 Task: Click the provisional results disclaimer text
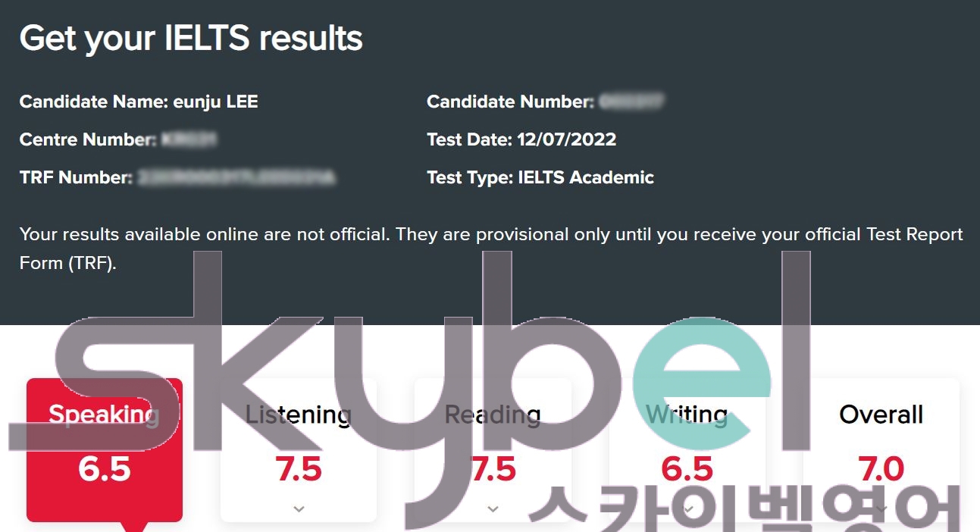(x=491, y=249)
